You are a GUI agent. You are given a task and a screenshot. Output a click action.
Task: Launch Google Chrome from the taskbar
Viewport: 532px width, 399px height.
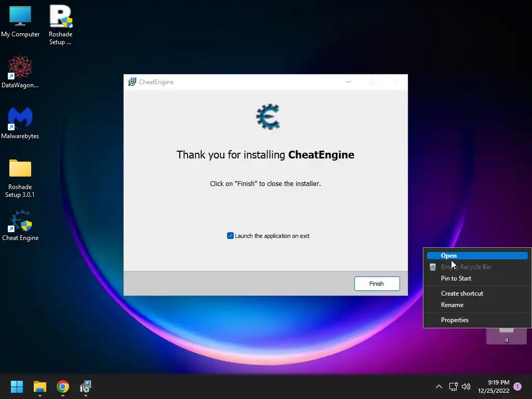[63, 387]
